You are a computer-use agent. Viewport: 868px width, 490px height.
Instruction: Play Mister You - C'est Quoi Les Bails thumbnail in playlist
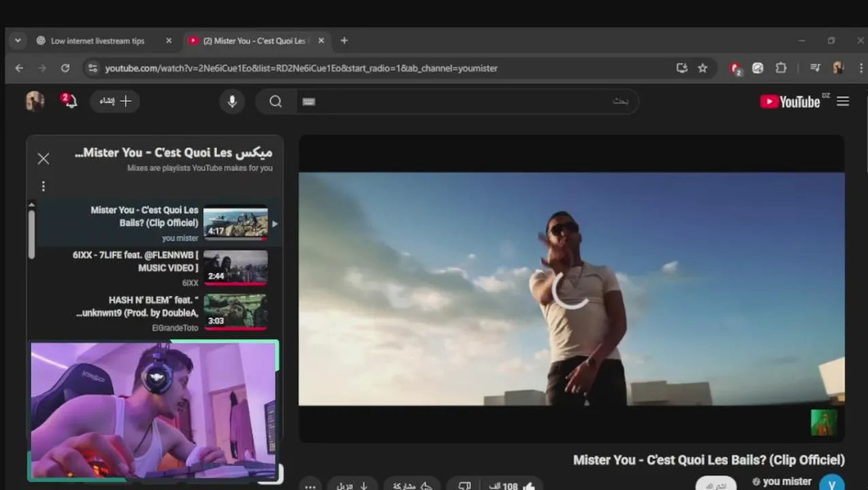click(236, 223)
